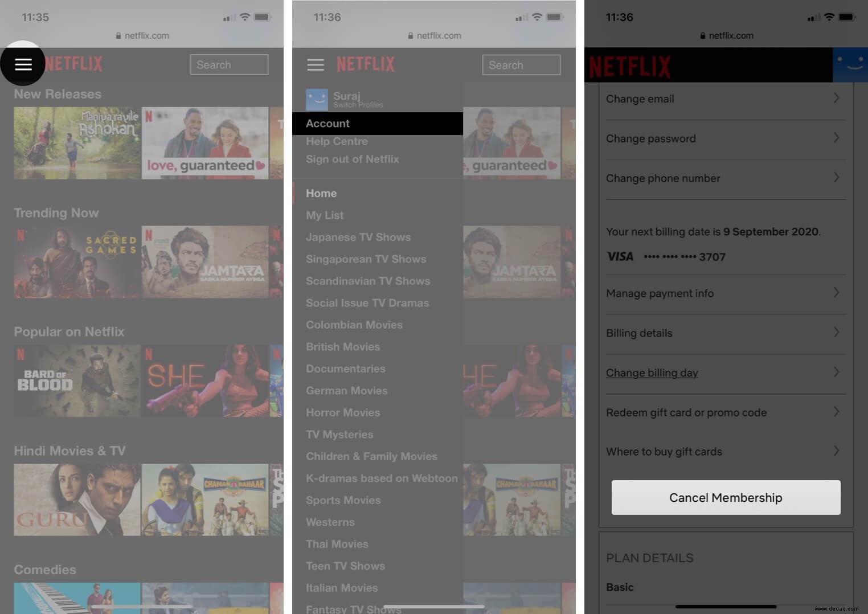
Task: Select German Movies category
Action: [347, 391]
